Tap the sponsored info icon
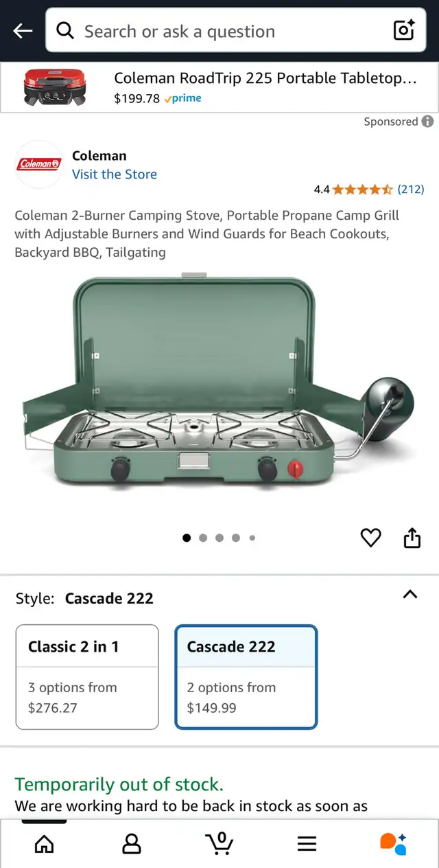The width and height of the screenshot is (439, 868). coord(427,122)
